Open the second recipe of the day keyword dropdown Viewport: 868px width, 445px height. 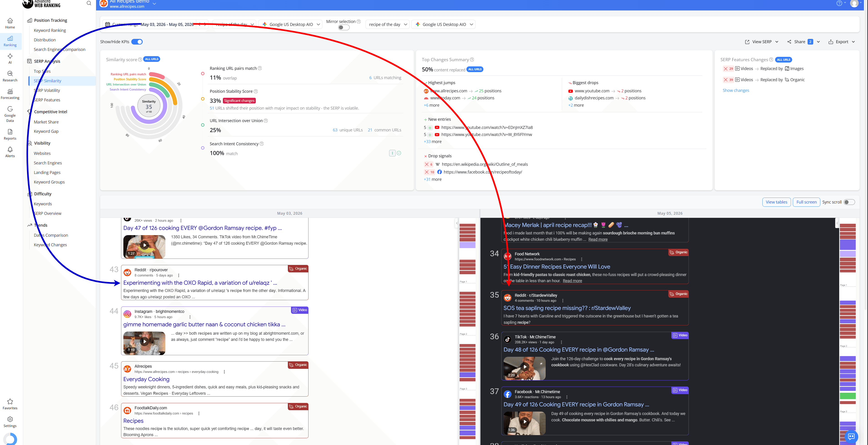tap(388, 24)
